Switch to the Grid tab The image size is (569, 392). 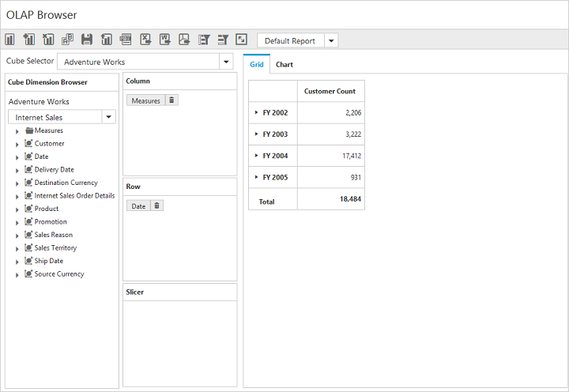click(x=257, y=64)
